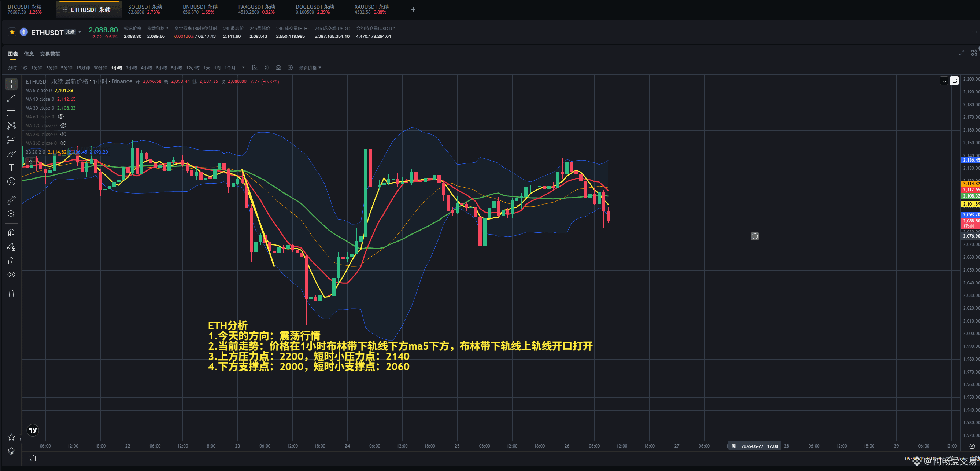Toggle stay-in-drawing-mode pencil lock
The height and width of the screenshot is (471, 980).
(11, 247)
